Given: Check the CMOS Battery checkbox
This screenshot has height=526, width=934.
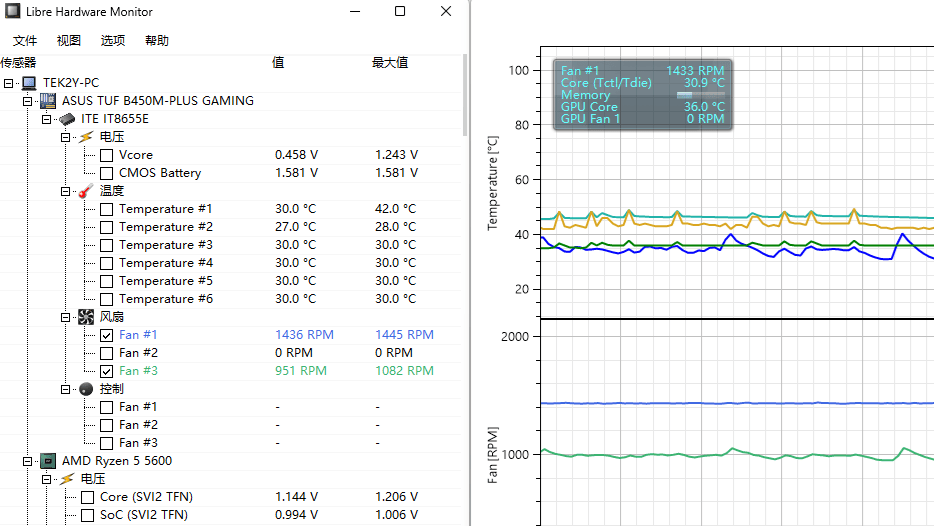Looking at the screenshot, I should click(107, 173).
